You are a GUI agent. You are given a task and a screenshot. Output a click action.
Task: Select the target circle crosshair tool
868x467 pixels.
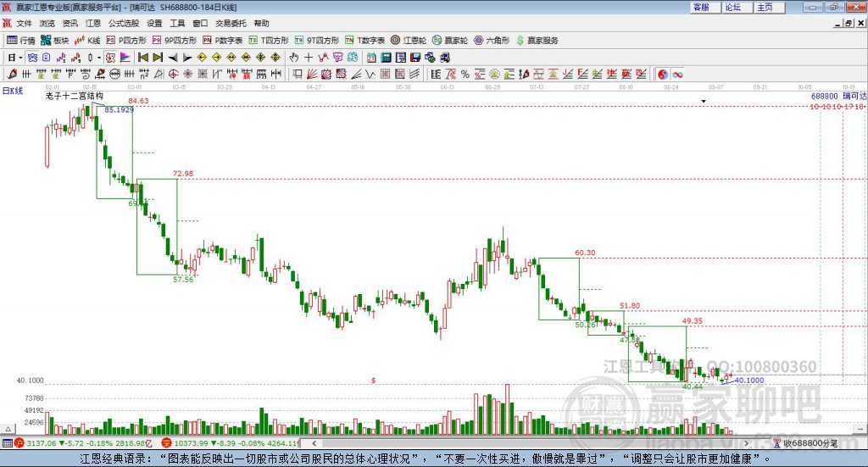173,74
